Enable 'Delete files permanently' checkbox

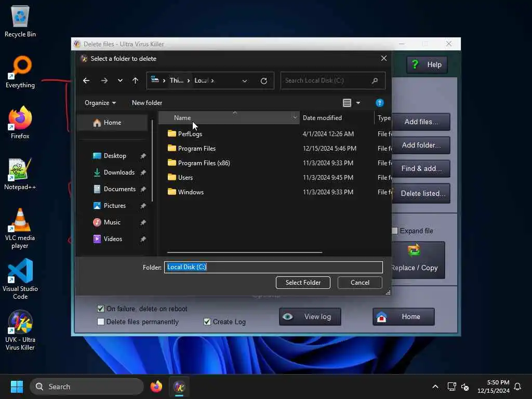click(x=101, y=322)
